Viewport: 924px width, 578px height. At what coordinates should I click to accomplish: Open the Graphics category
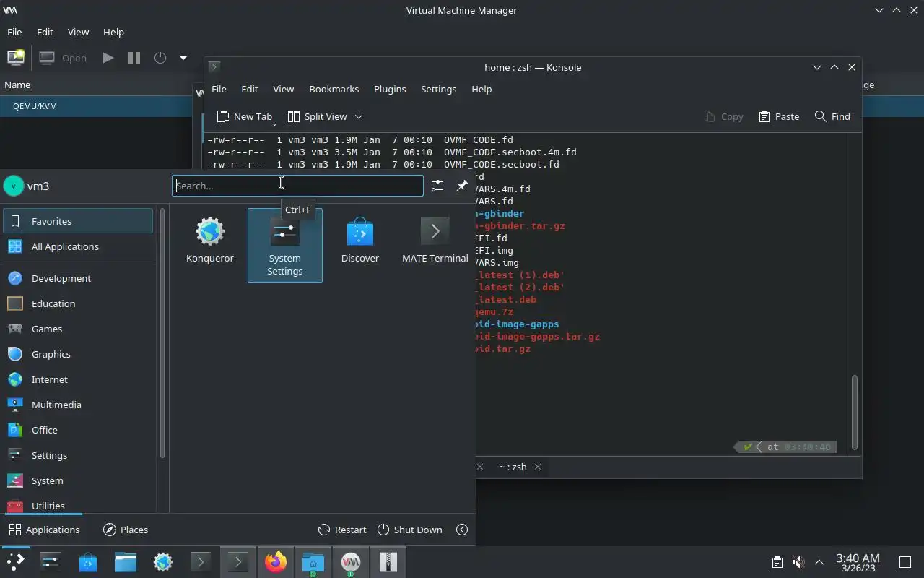click(x=78, y=354)
